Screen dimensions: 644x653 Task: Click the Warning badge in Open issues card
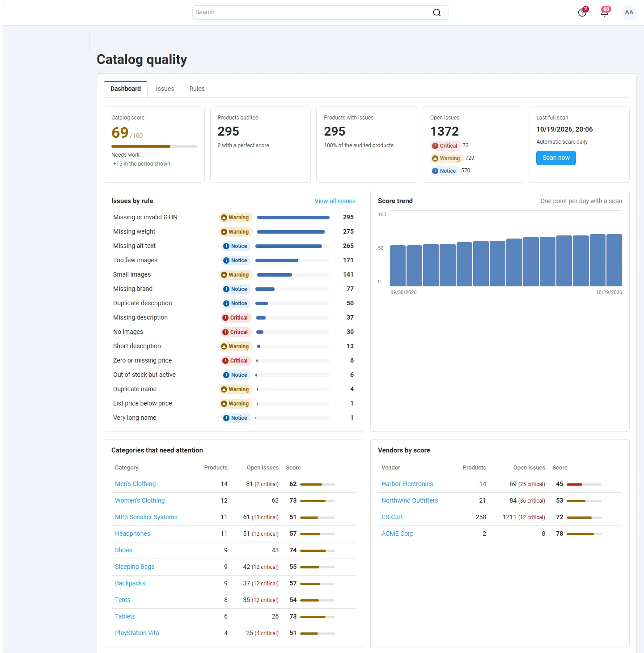tap(446, 158)
